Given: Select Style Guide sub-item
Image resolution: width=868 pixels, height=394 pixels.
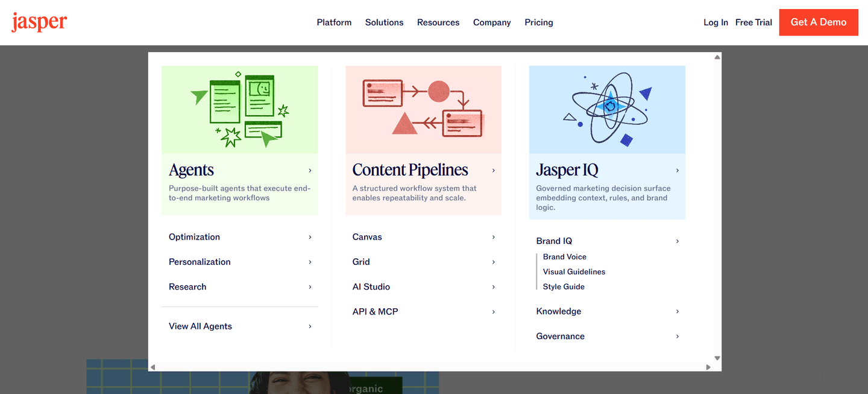Looking at the screenshot, I should (564, 287).
